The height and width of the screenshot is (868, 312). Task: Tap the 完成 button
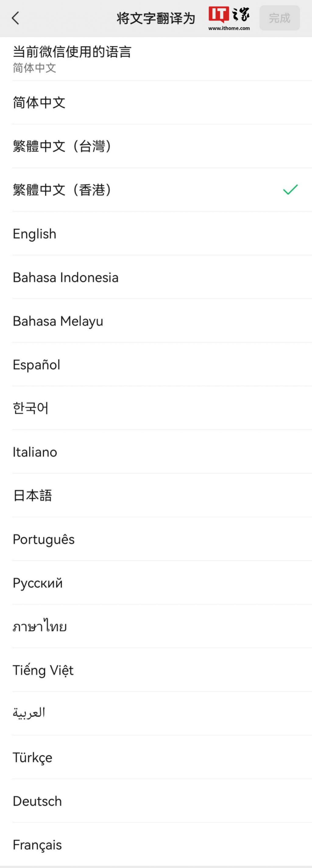click(280, 18)
